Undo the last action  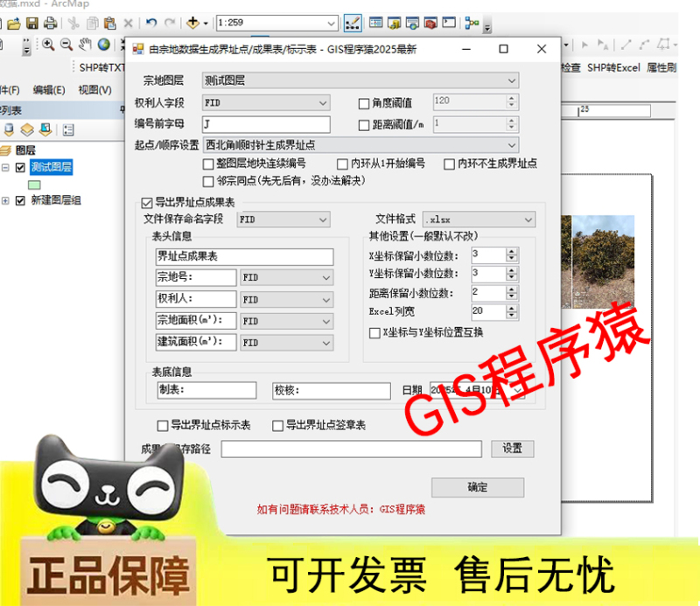151,23
